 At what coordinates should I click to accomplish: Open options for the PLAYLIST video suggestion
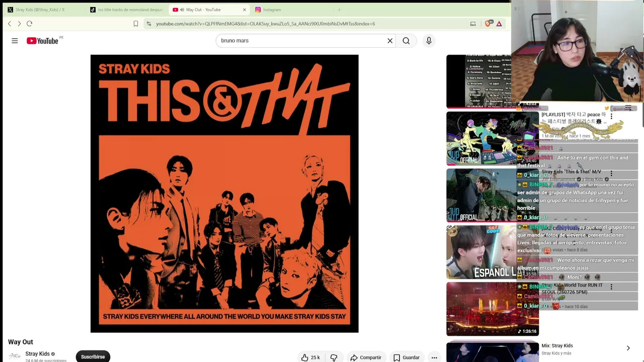point(611,116)
